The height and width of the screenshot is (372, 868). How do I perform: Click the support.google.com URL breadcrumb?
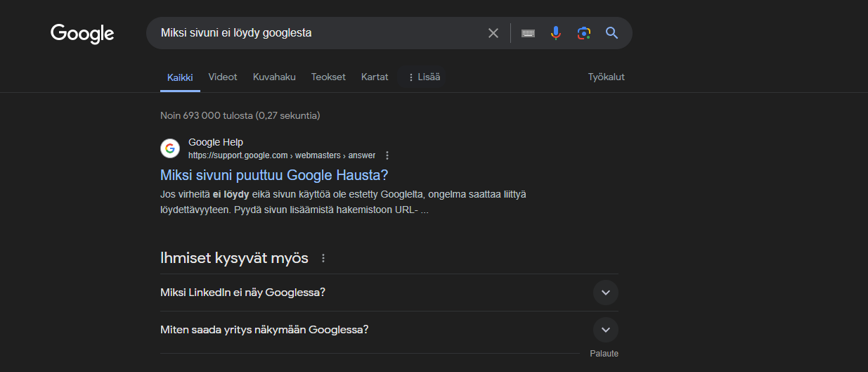[282, 155]
